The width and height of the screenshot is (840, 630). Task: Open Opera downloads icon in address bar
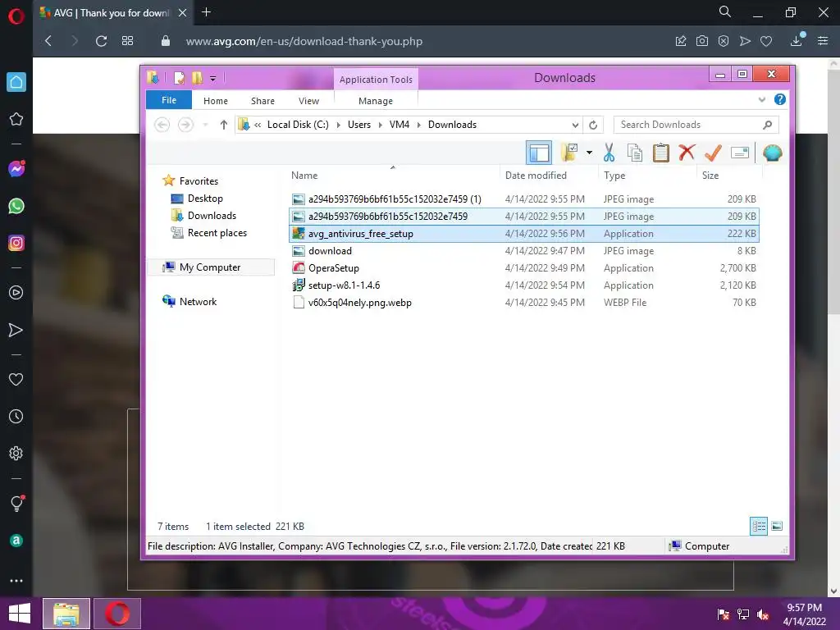(797, 41)
